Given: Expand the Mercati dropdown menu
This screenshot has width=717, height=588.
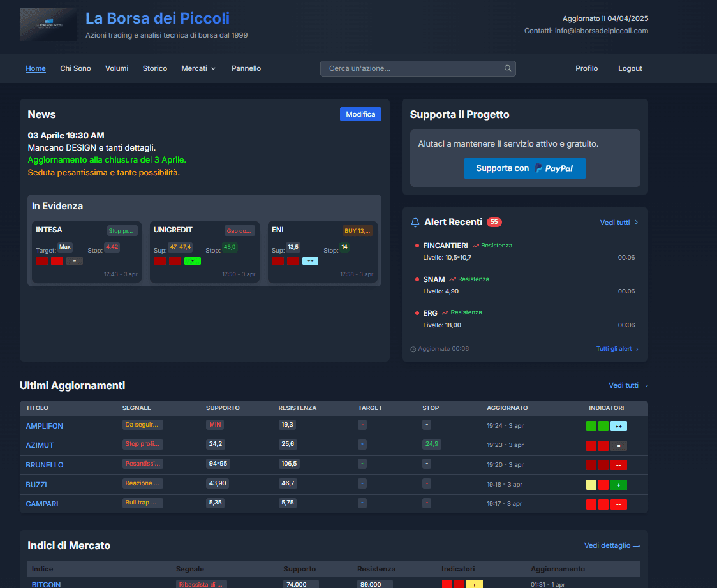Looking at the screenshot, I should (198, 68).
